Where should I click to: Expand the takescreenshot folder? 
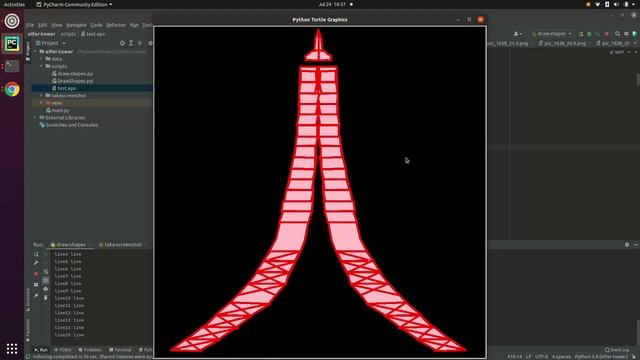(x=42, y=96)
